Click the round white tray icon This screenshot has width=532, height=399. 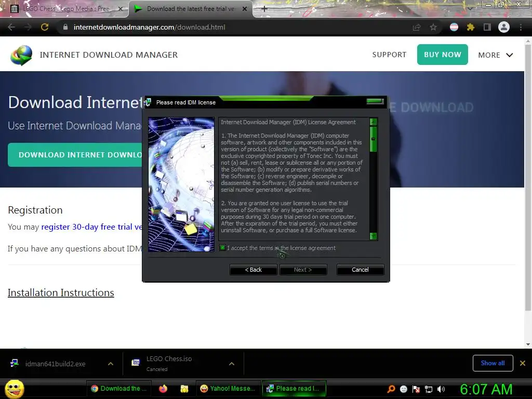coord(403,389)
